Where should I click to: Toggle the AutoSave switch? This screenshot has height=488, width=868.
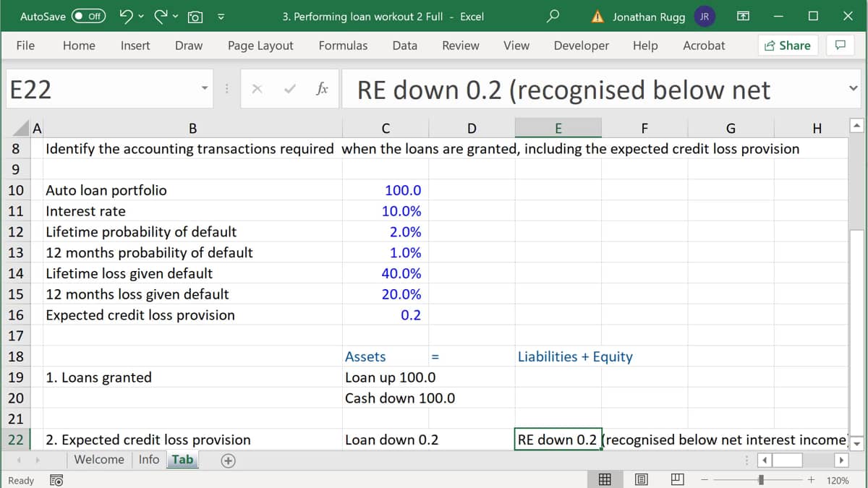tap(89, 16)
